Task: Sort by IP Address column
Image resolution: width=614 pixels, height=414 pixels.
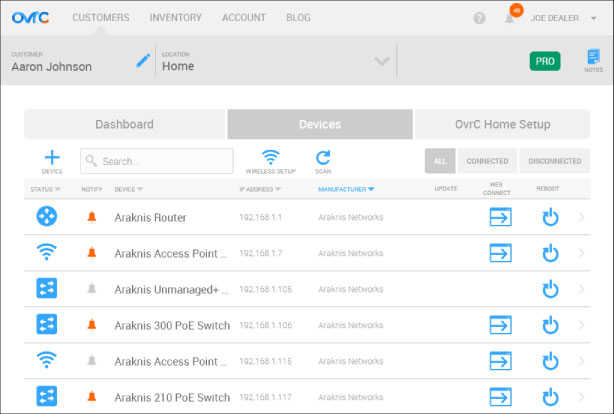Action: coord(260,189)
